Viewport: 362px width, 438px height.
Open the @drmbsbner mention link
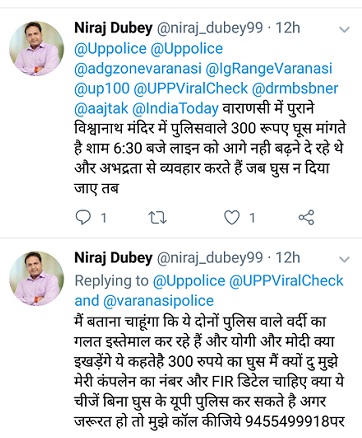pos(295,89)
